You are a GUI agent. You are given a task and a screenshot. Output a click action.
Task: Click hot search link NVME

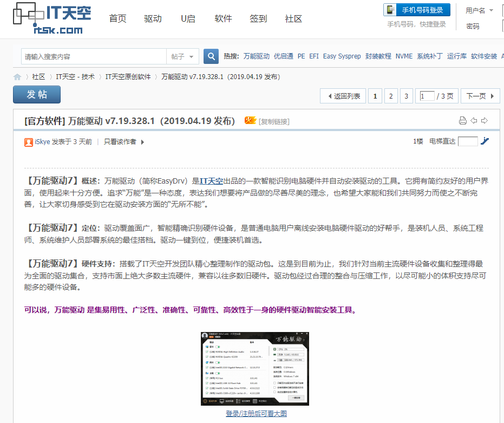pyautogui.click(x=404, y=56)
